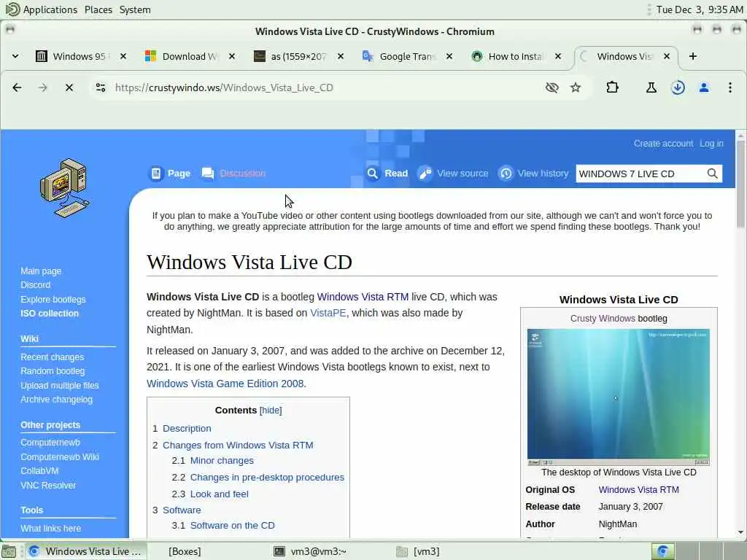This screenshot has width=747, height=560.
Task: Click Create account link
Action: [663, 144]
